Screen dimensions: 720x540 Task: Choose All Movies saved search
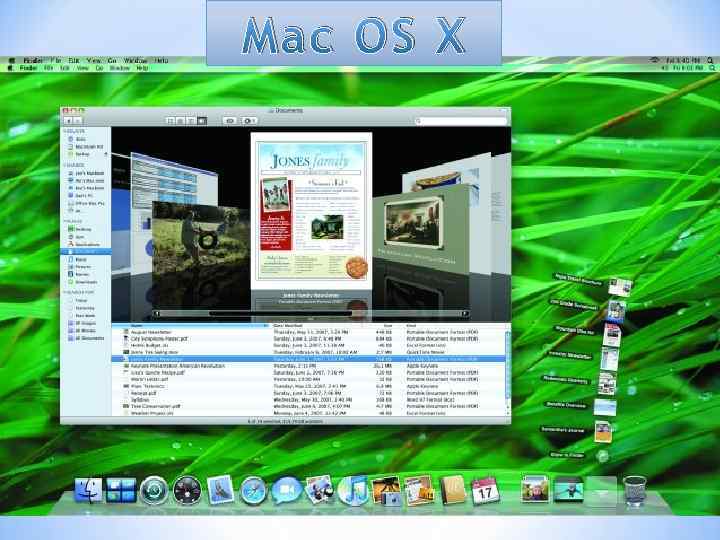point(82,330)
